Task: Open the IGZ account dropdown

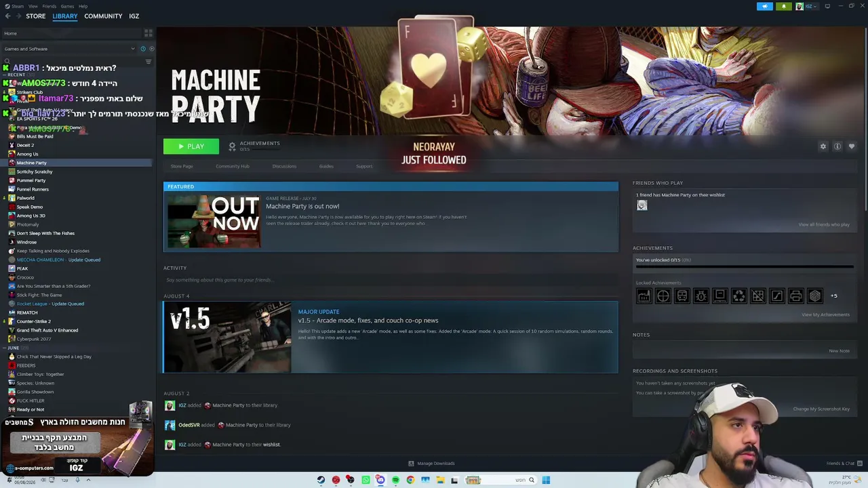Action: pos(809,6)
